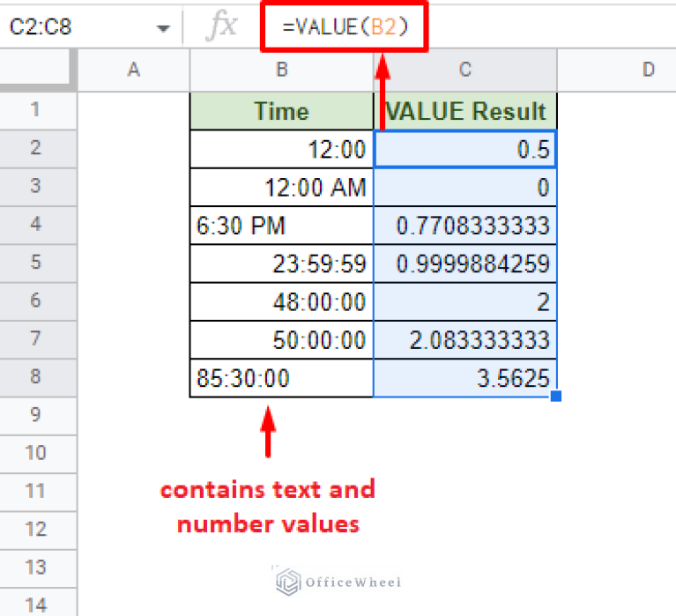The image size is (676, 616).
Task: Select column B header
Action: pos(281,70)
